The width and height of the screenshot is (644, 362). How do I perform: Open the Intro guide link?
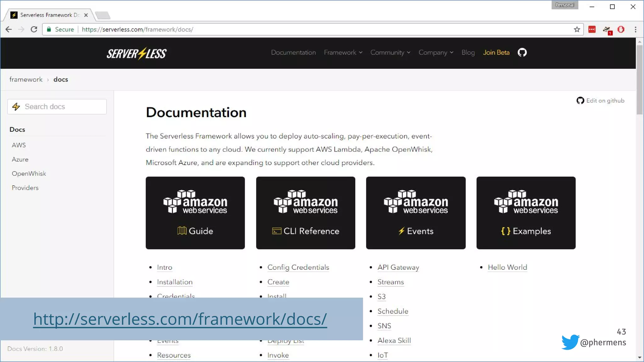164,267
